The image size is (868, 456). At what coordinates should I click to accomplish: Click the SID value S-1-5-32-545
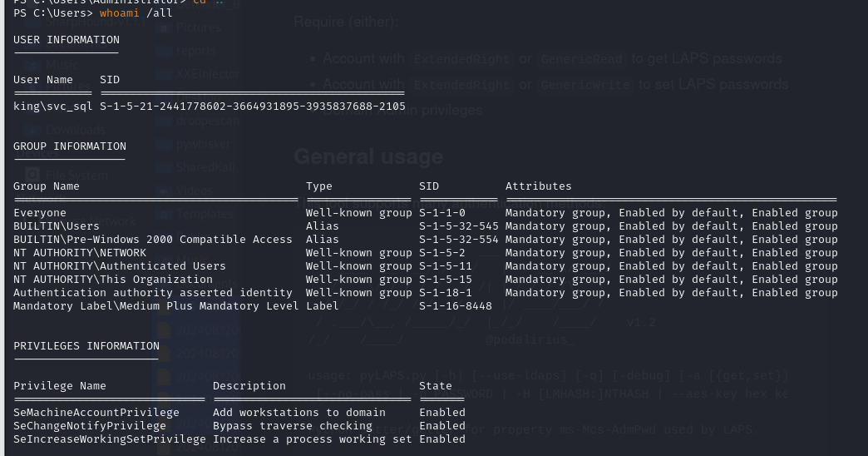pyautogui.click(x=459, y=226)
